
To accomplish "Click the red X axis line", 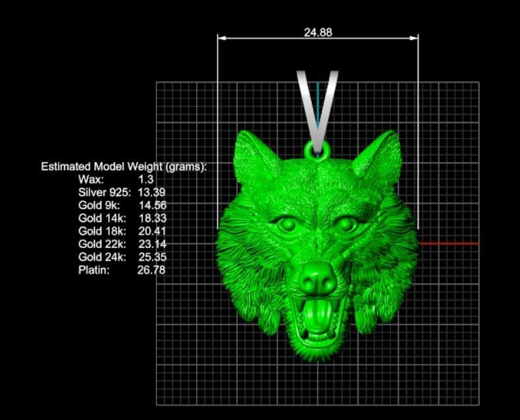I will point(449,243).
